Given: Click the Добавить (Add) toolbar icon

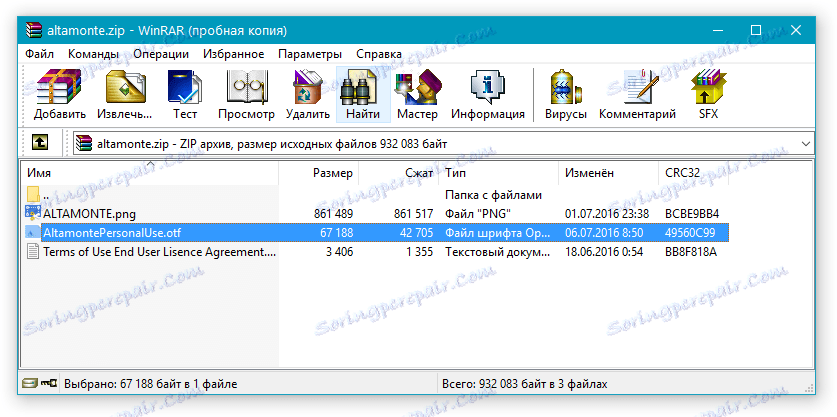Looking at the screenshot, I should (59, 95).
